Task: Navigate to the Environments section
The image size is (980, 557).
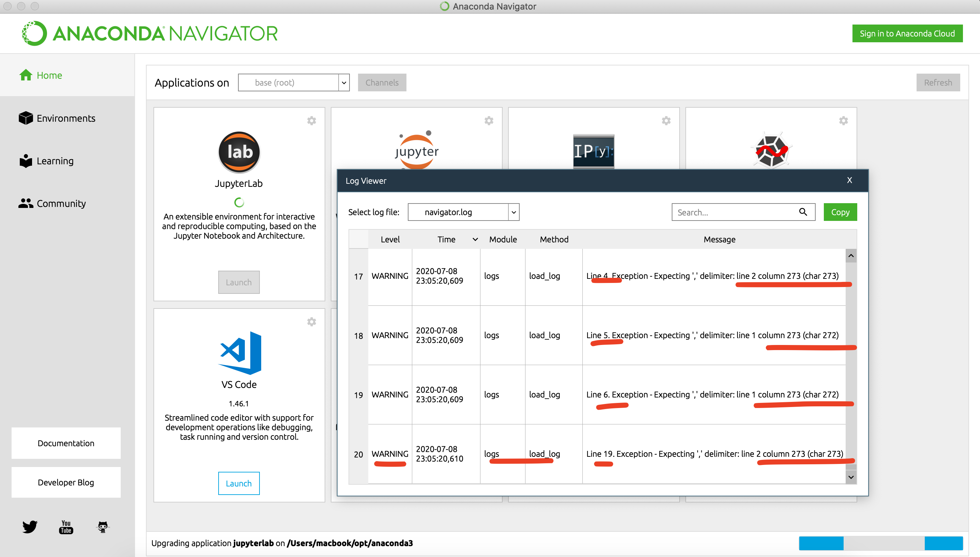Action: [66, 118]
